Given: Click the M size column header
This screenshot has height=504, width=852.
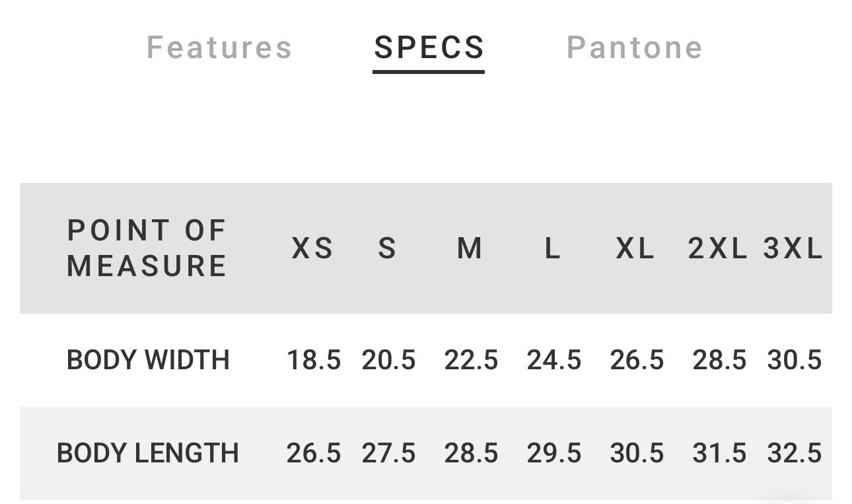Looking at the screenshot, I should [470, 249].
